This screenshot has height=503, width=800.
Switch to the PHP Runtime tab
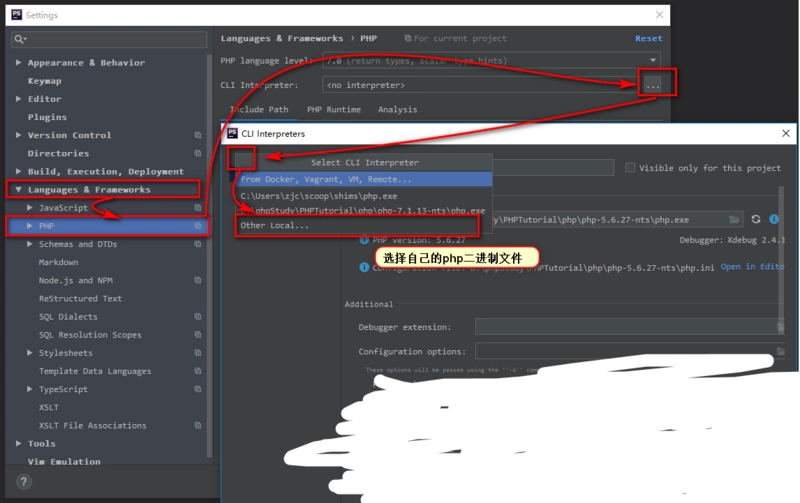[x=333, y=110]
